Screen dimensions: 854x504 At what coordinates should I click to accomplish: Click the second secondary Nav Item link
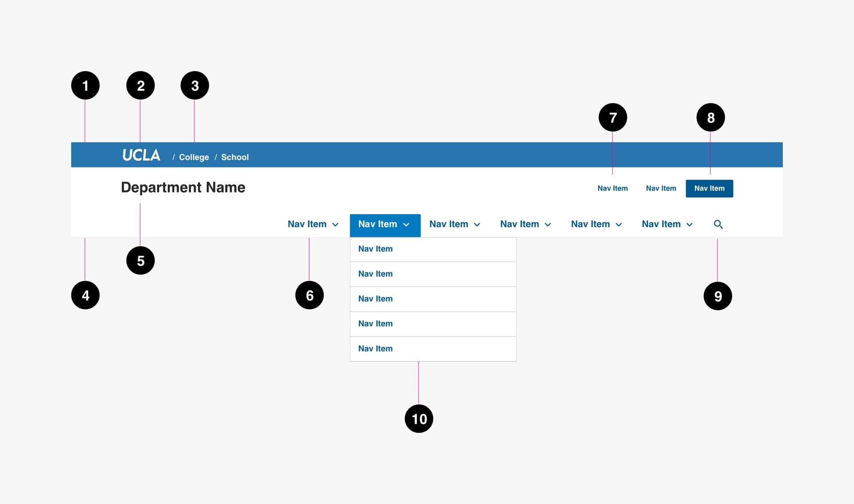(661, 188)
